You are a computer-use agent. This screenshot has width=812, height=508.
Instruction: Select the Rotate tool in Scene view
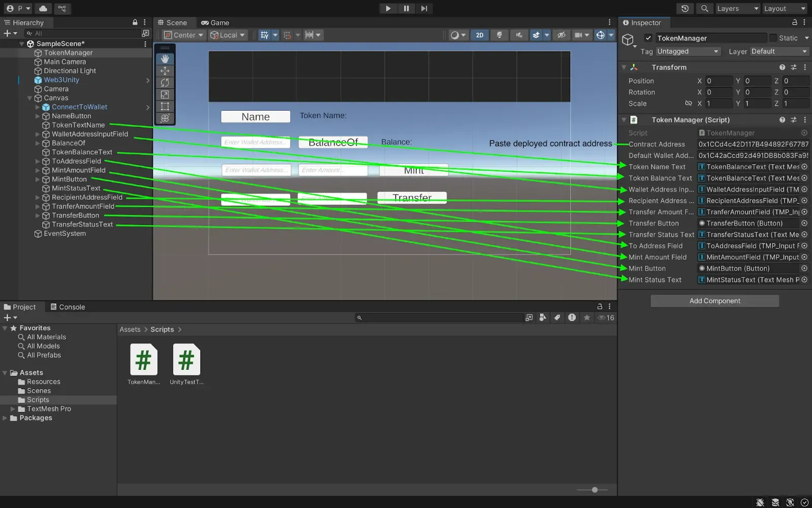coord(165,82)
